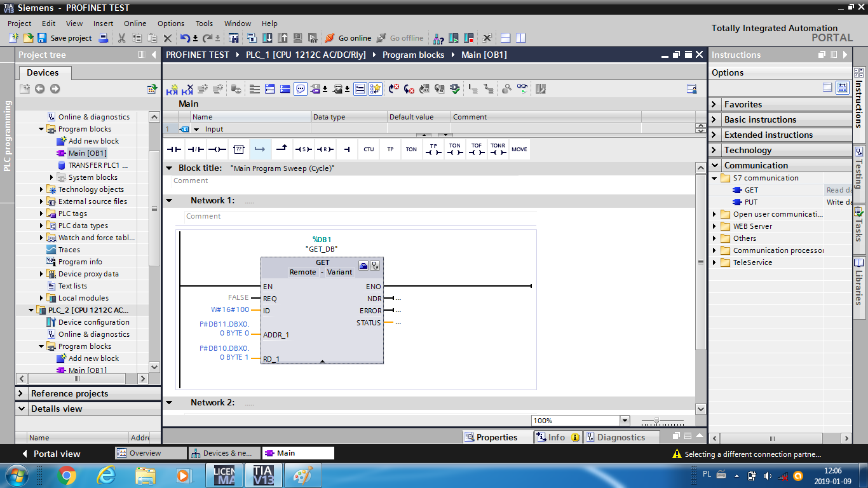This screenshot has width=868, height=488.
Task: Split the editor space vertically
Action: [x=521, y=38]
